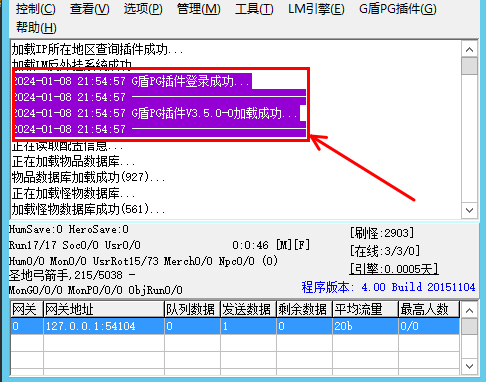
Task: Click the 网关 column header
Action: 27,309
